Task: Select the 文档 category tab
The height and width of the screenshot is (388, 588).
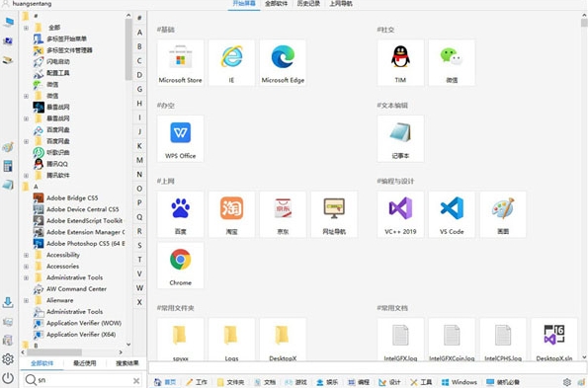Action: point(265,382)
